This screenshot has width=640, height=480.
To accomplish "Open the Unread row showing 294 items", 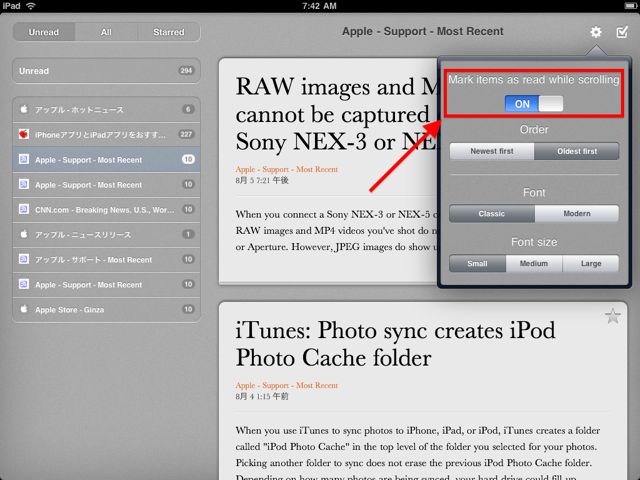I will pyautogui.click(x=107, y=71).
